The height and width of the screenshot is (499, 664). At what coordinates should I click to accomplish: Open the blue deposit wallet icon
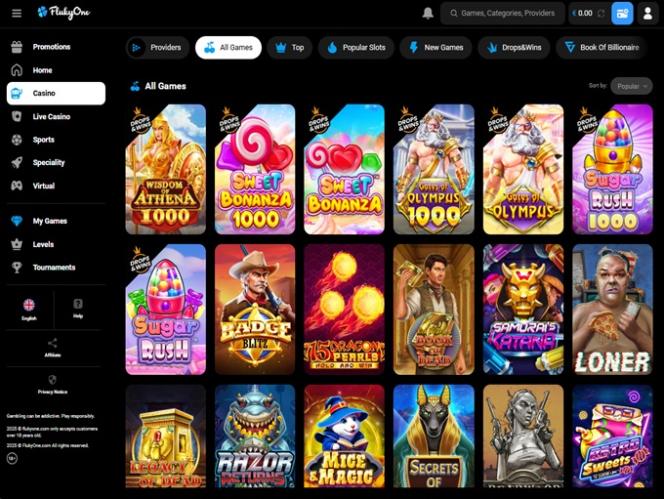click(622, 14)
